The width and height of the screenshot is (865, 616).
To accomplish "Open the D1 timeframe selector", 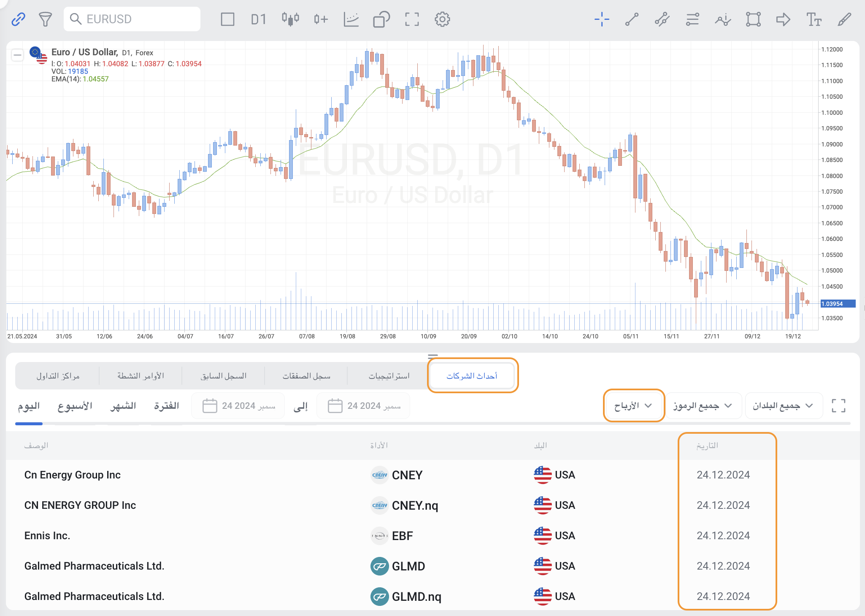I will point(258,19).
